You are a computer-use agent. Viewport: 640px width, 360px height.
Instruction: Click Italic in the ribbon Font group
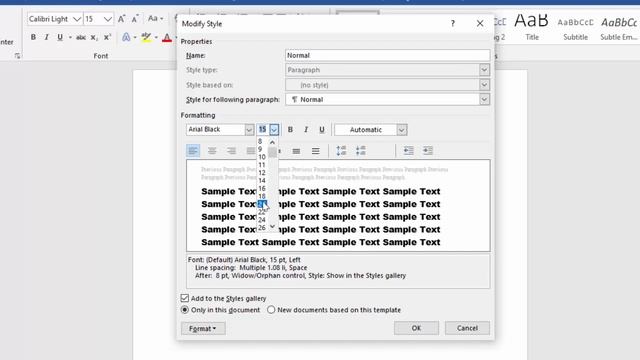[47, 37]
